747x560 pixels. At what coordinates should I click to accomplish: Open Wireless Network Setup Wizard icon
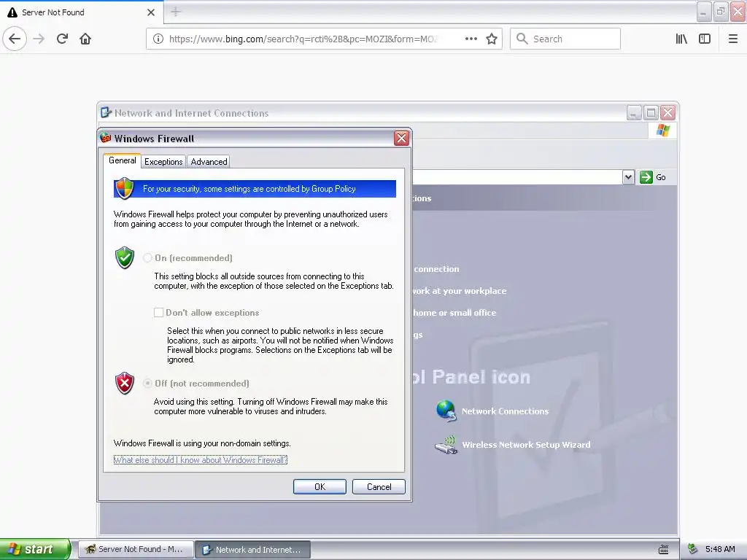[446, 445]
